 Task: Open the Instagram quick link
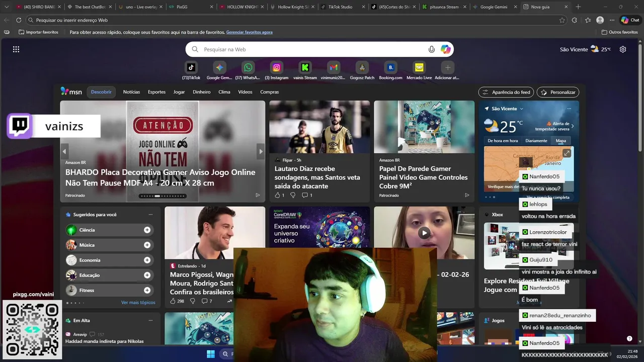pyautogui.click(x=277, y=67)
